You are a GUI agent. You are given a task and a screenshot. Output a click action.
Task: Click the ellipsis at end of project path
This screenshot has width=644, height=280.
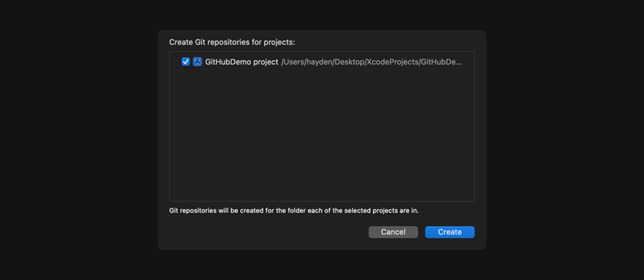[459, 63]
